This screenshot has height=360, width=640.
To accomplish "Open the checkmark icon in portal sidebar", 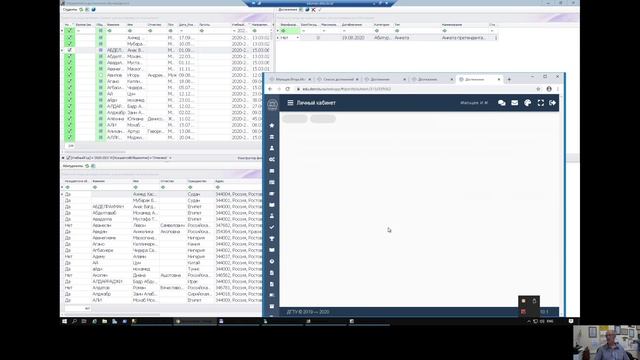I will (x=272, y=227).
